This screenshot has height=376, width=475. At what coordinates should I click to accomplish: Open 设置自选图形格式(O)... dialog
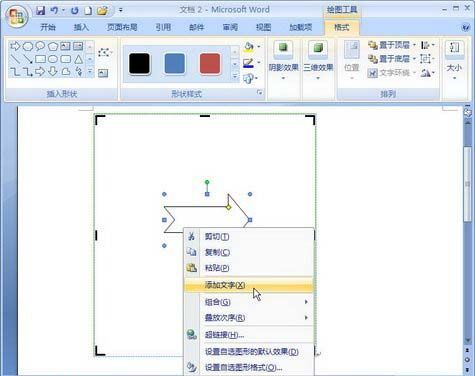(x=249, y=367)
